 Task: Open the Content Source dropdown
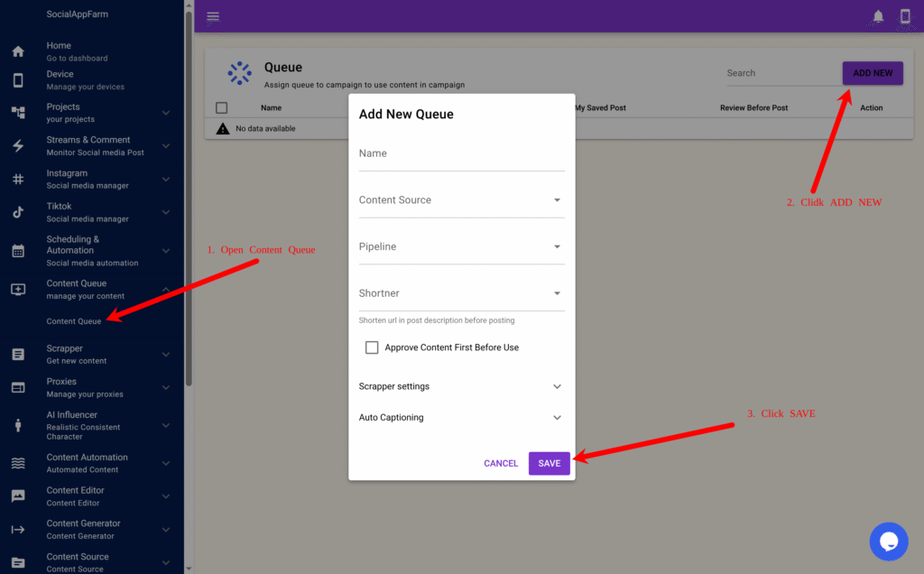[x=461, y=200]
